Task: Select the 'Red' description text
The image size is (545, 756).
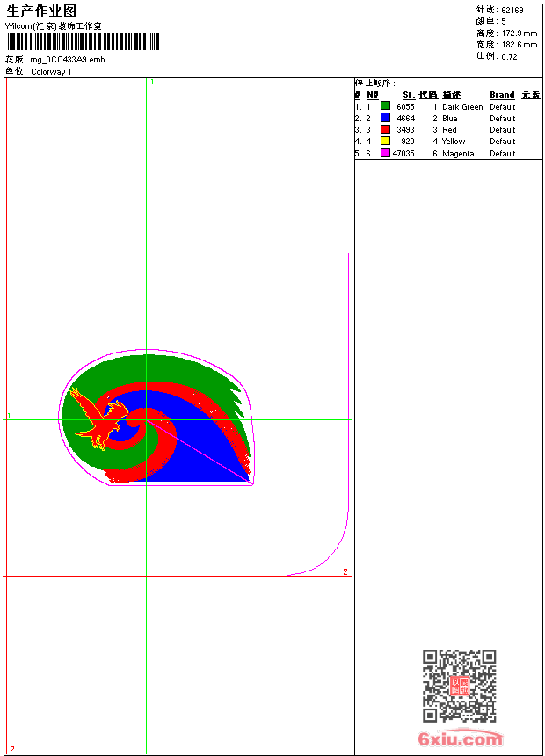Action: pos(449,130)
